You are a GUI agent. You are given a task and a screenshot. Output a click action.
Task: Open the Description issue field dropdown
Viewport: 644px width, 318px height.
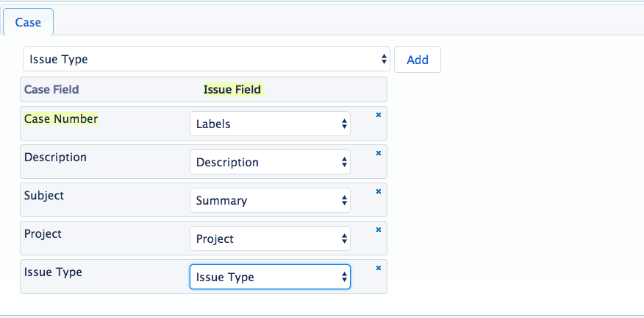pyautogui.click(x=270, y=162)
